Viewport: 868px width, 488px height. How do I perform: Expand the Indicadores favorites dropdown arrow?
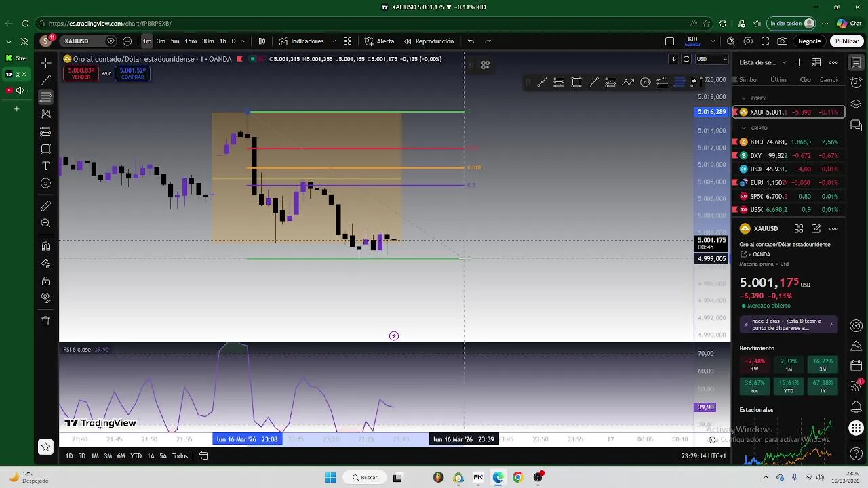tap(333, 41)
